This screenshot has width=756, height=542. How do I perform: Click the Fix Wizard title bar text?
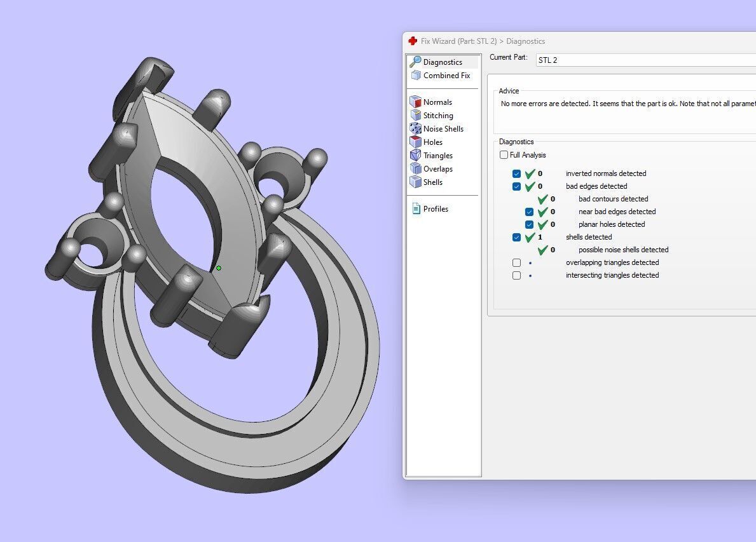pyautogui.click(x=483, y=41)
